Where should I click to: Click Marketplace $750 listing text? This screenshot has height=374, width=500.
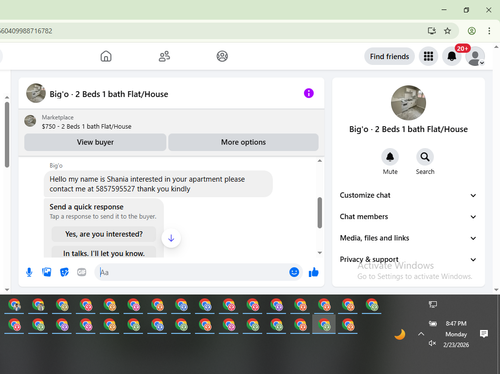click(86, 126)
